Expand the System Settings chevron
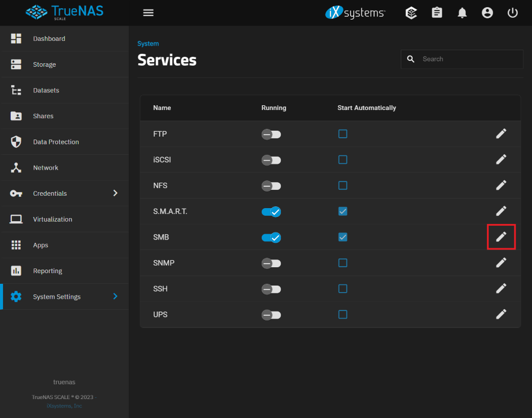This screenshot has height=418, width=532. pos(115,296)
